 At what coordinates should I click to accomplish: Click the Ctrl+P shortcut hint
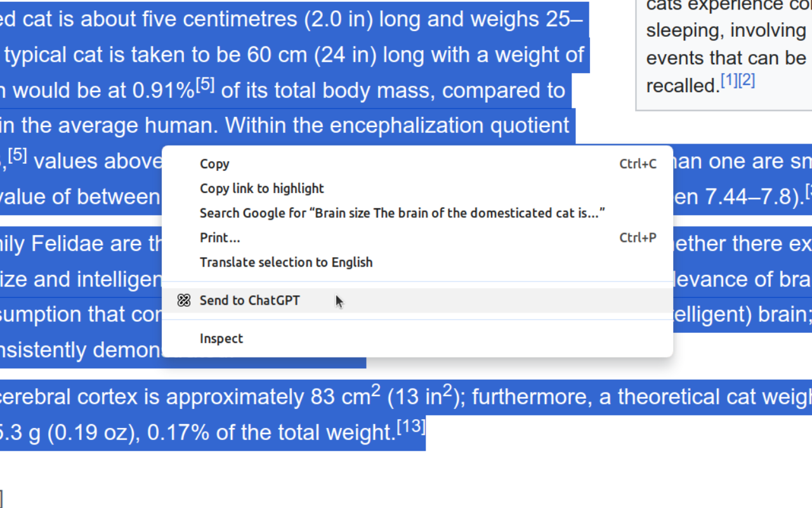(638, 238)
